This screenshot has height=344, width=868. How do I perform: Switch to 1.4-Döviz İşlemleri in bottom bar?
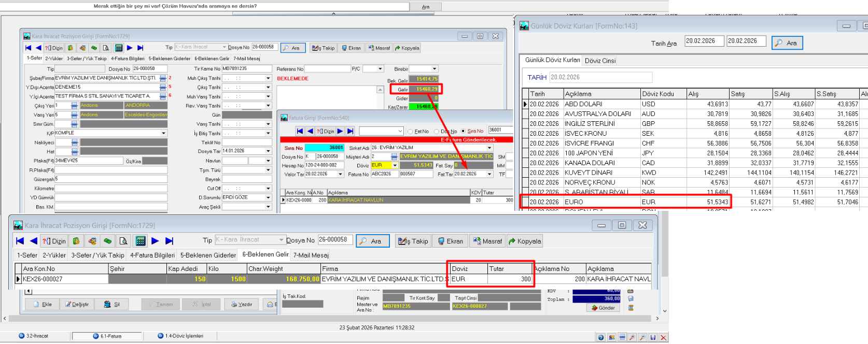[x=180, y=336]
